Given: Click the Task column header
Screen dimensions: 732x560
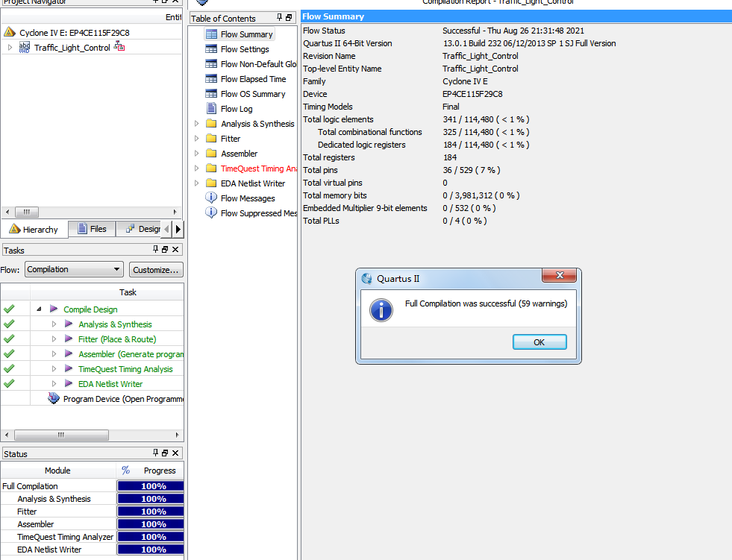Looking at the screenshot, I should (x=107, y=292).
